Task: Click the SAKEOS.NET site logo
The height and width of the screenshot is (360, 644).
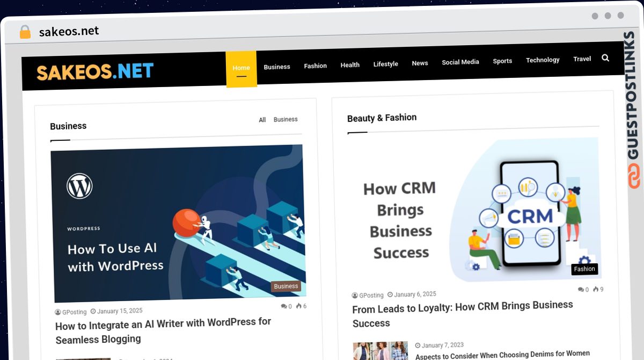Action: (95, 71)
